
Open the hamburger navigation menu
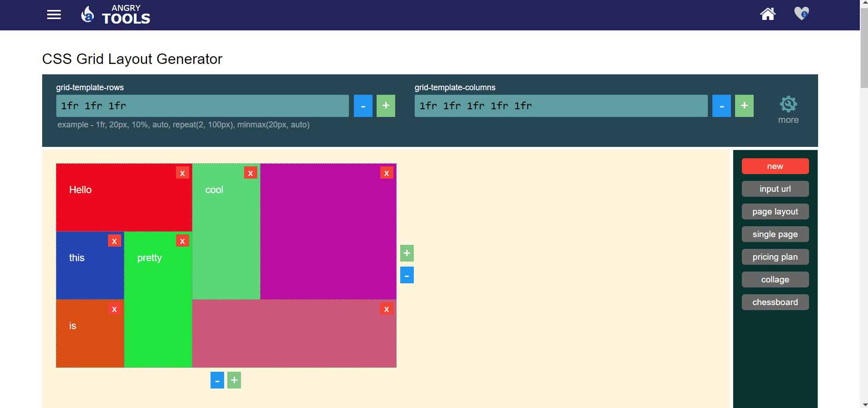(54, 14)
